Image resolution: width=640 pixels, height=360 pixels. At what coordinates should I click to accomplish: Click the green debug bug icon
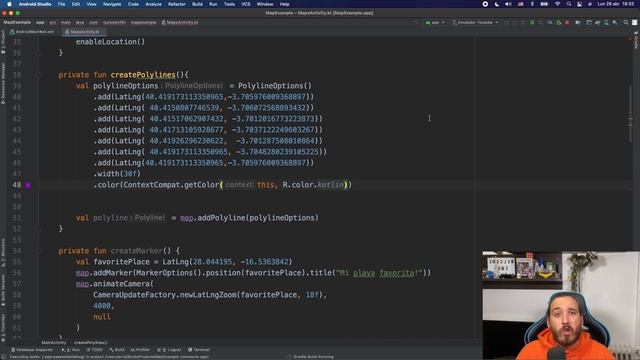coord(532,22)
